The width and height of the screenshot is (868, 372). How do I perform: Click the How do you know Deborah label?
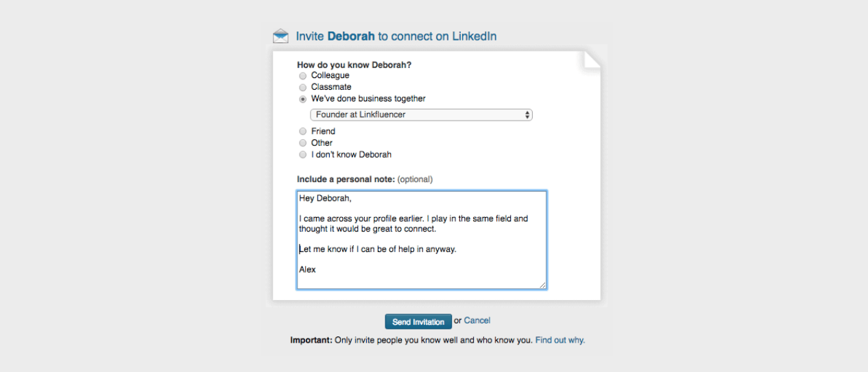coord(354,65)
